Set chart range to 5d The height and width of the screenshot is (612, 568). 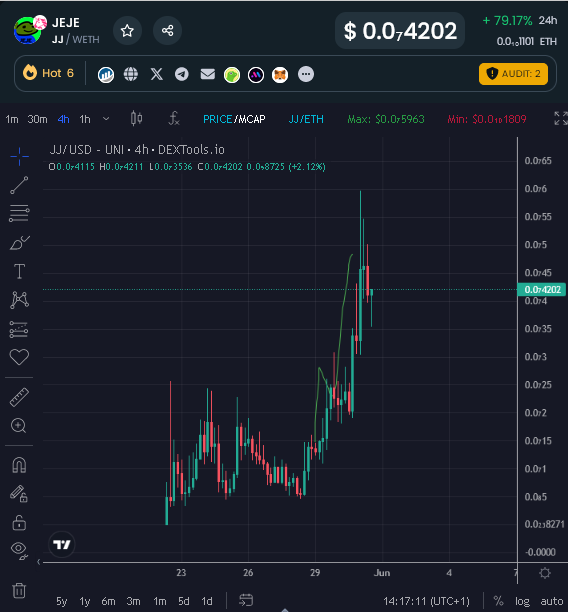184,601
